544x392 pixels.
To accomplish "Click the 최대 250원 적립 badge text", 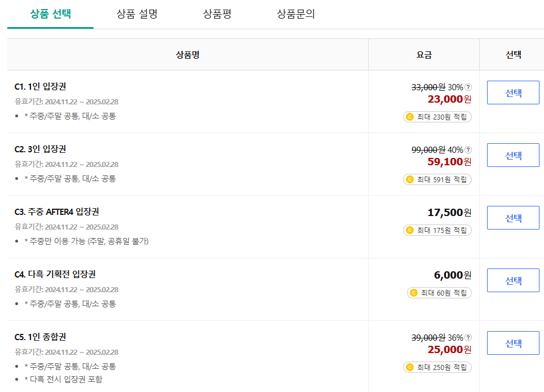I will (x=442, y=367).
